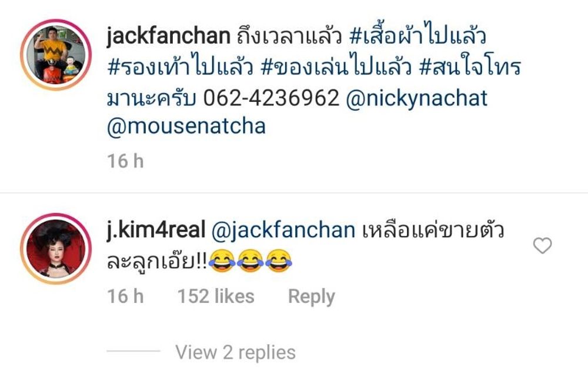Visit the @nickynachat mention

point(416,98)
